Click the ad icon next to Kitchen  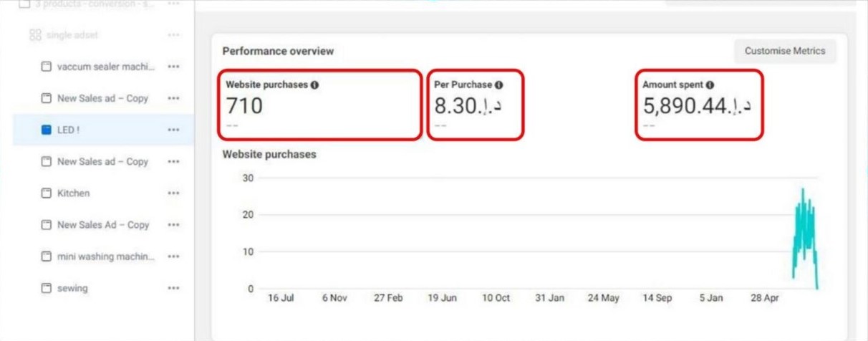47,193
